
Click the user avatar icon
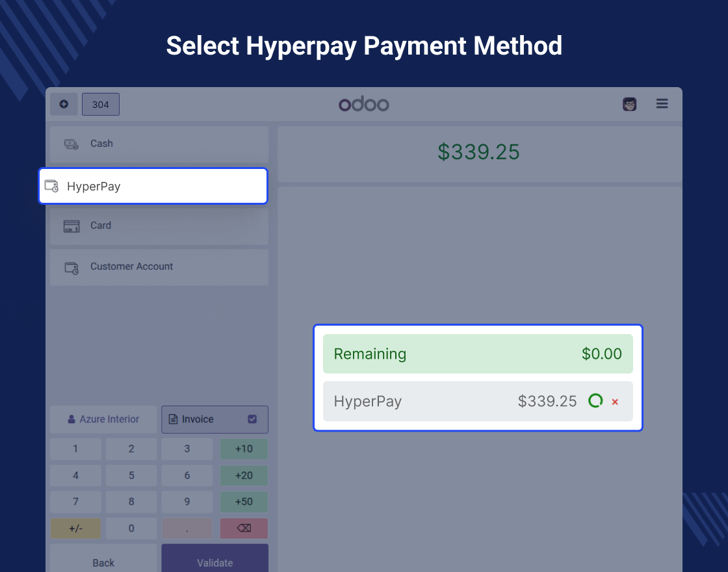point(629,104)
